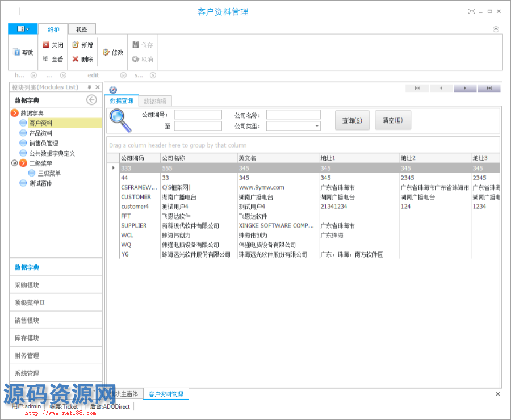Focus the 公司编号 input field
Screen dimensions: 511x420
point(198,115)
